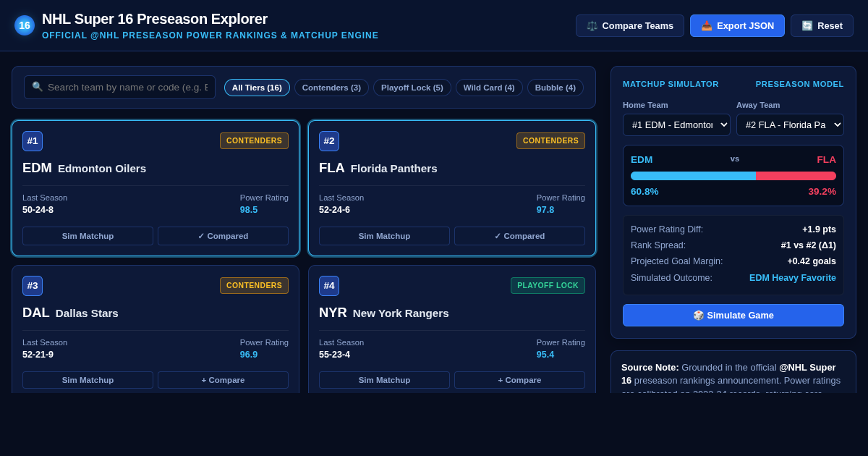Click New York Rangers team name

(401, 313)
